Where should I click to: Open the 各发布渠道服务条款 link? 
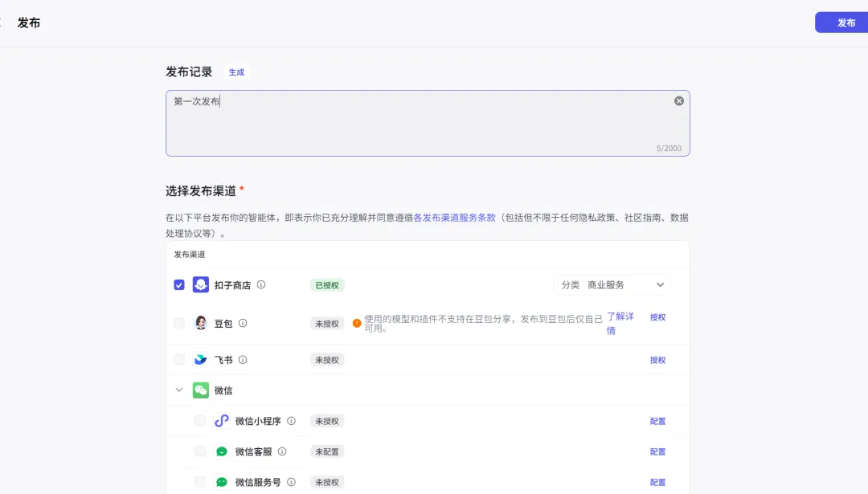point(454,218)
